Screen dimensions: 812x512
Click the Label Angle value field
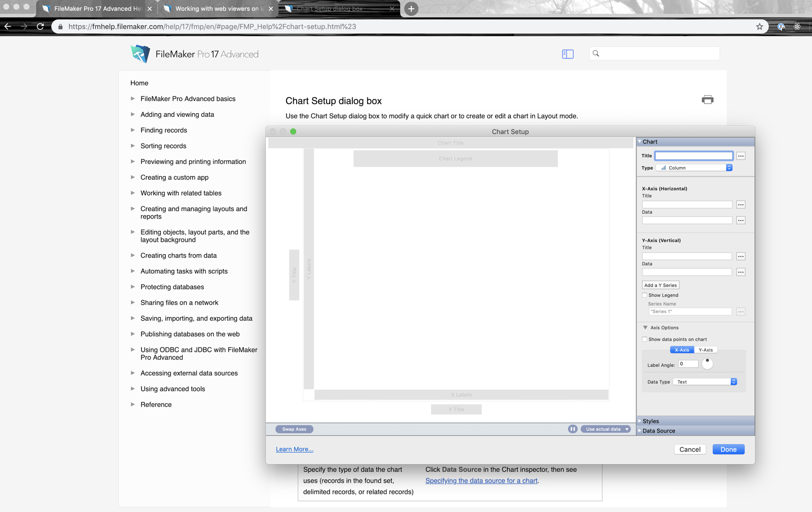pos(688,364)
